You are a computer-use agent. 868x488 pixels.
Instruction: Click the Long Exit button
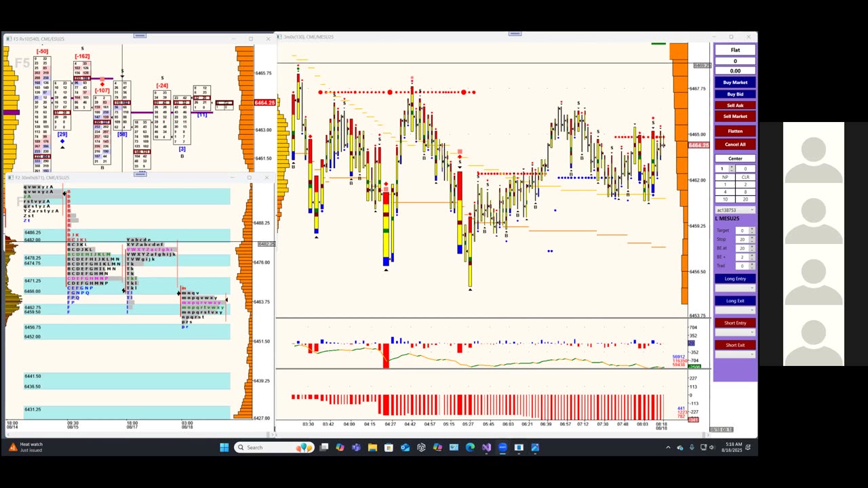pos(735,301)
